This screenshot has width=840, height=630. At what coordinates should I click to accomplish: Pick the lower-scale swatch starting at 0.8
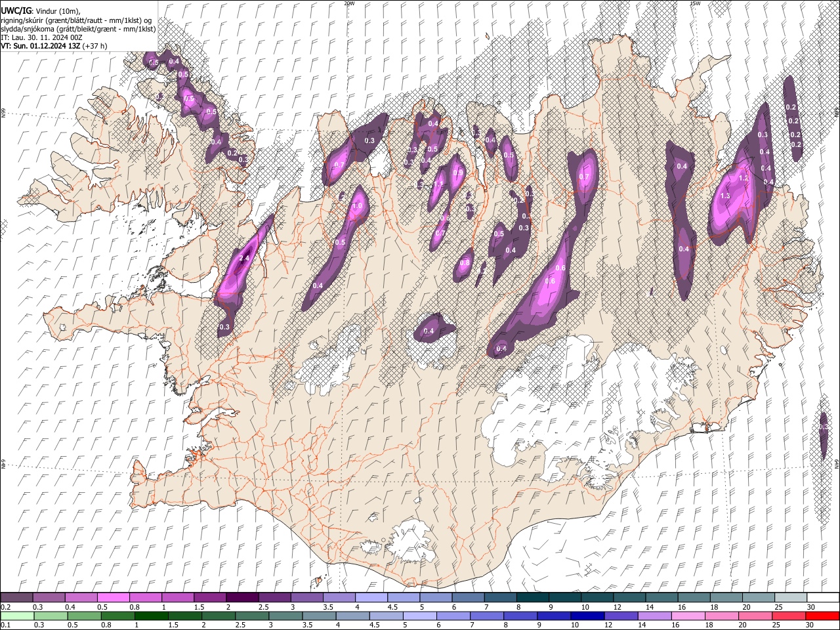[117, 616]
